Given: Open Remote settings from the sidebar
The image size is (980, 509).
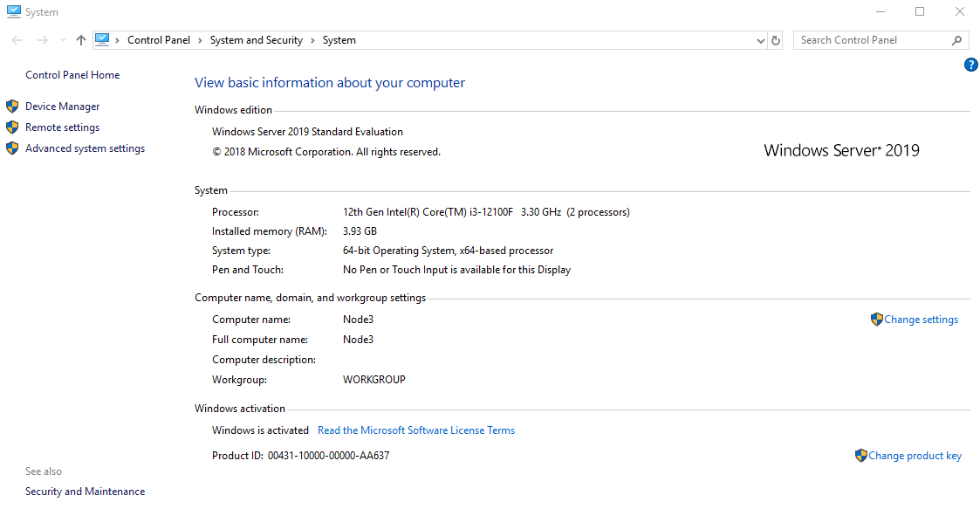Looking at the screenshot, I should tap(62, 127).
